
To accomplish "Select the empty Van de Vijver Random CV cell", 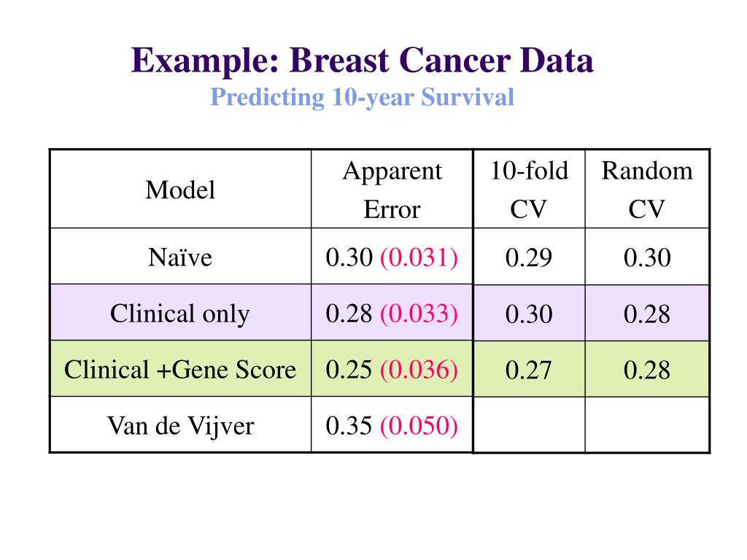I will pos(647,425).
